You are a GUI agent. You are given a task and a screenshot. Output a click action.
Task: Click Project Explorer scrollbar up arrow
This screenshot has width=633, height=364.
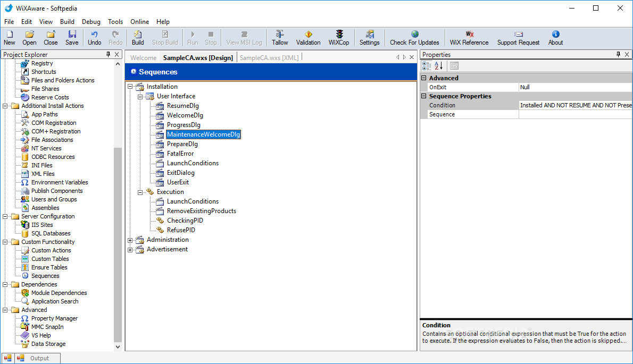(118, 64)
